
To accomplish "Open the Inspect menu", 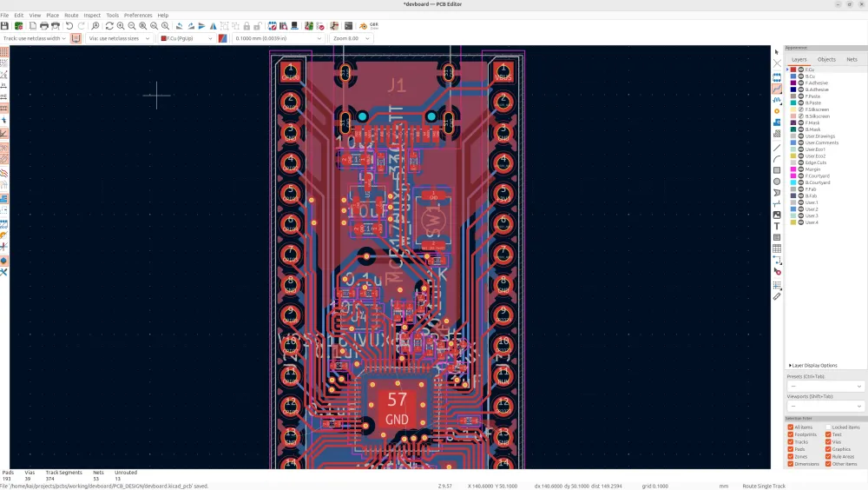I will pos(92,15).
